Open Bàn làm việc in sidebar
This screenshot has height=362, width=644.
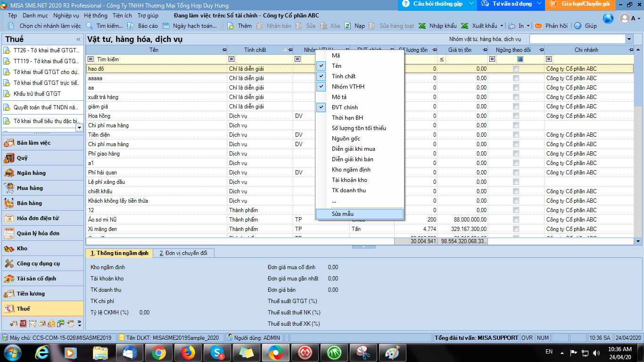(42, 143)
